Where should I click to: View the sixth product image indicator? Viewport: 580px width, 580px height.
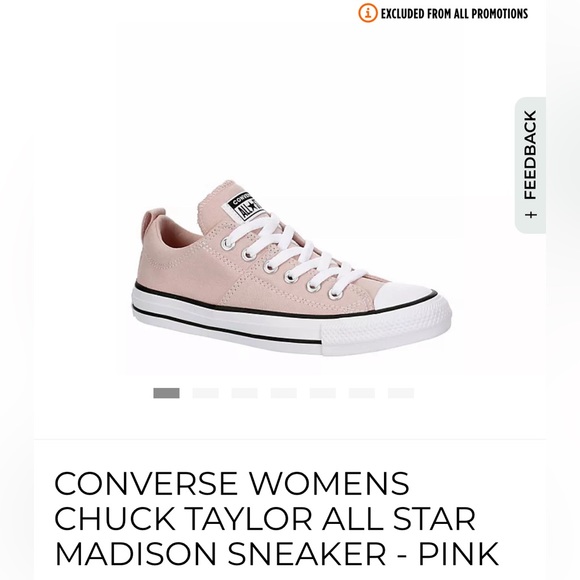362,393
